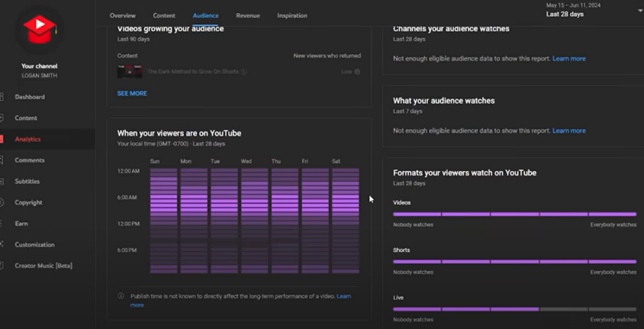Open the Inspiration tab
Image resolution: width=644 pixels, height=329 pixels.
292,16
